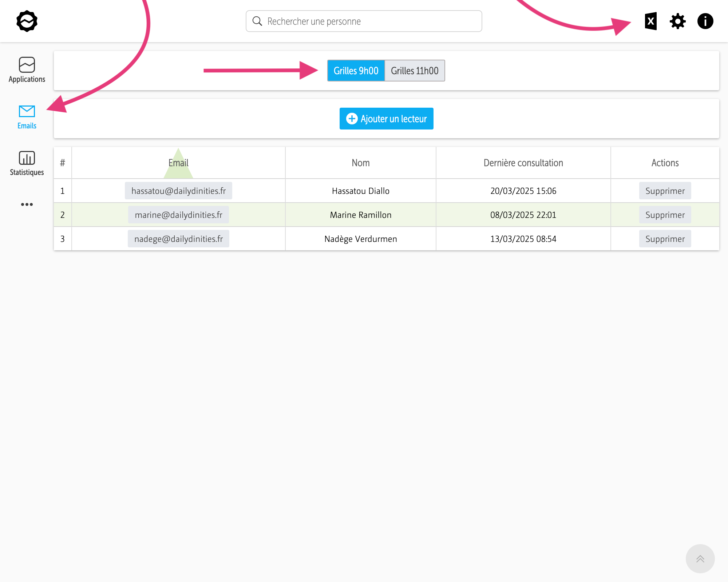Click the app logo in top-left corner
This screenshot has height=582, width=728.
pos(27,21)
